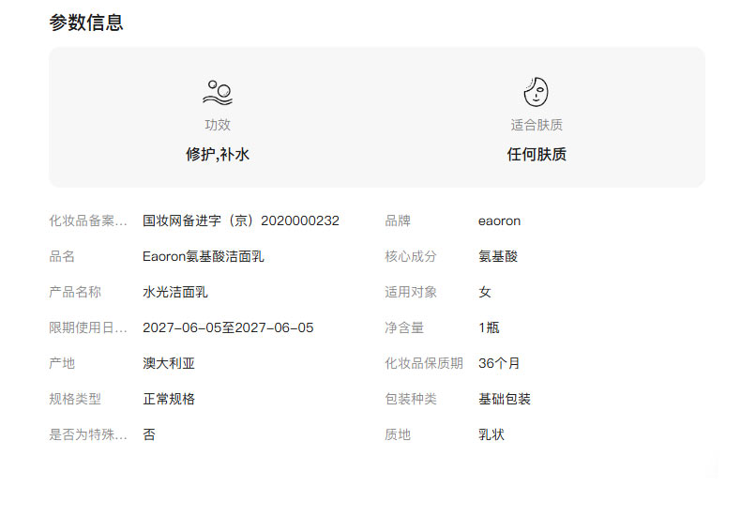Click the face skin-type icon
The image size is (756, 532).
point(536,92)
